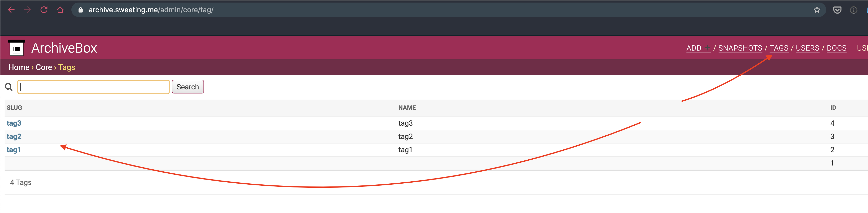Image resolution: width=868 pixels, height=213 pixels.
Task: Go to Core breadcrumb
Action: (x=44, y=67)
